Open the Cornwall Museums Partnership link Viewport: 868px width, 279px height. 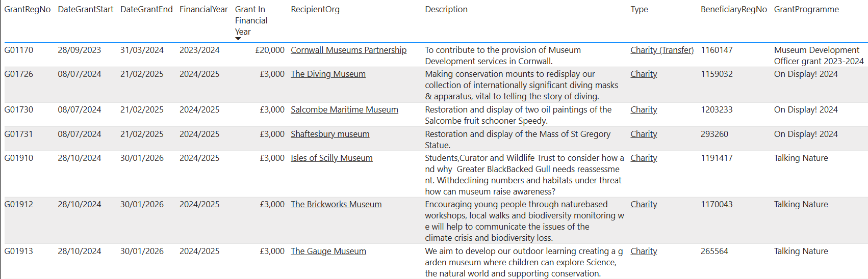tap(348, 50)
